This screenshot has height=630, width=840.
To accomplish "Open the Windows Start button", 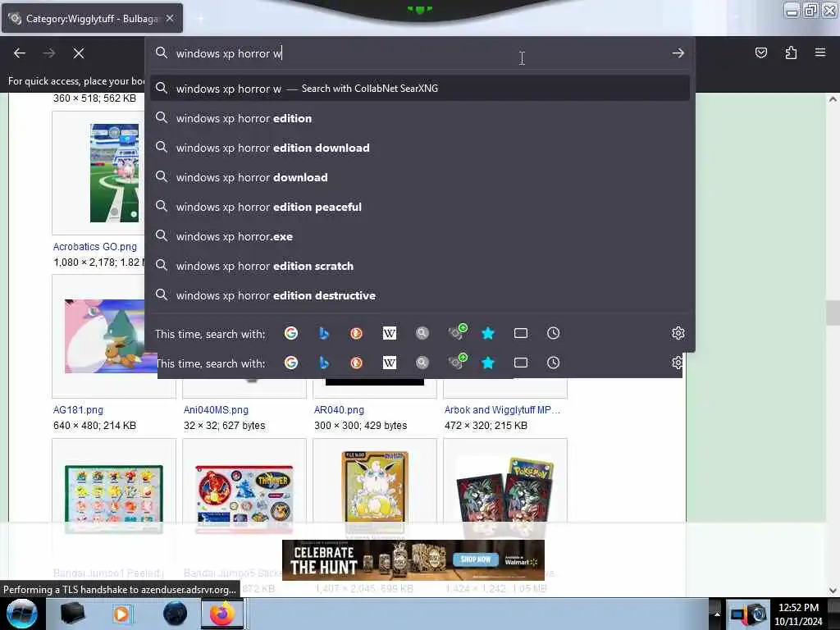I will (22, 614).
